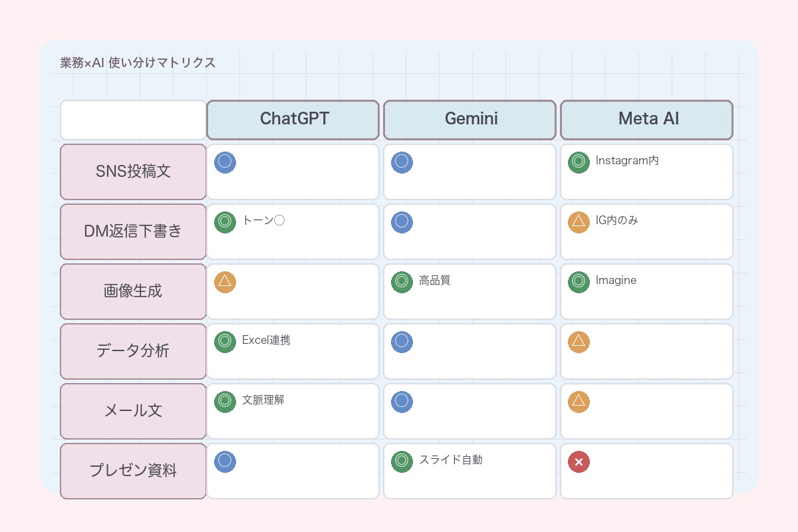This screenshot has width=798, height=532.
Task: Select the SNS投稿文 row header
Action: click(x=133, y=172)
